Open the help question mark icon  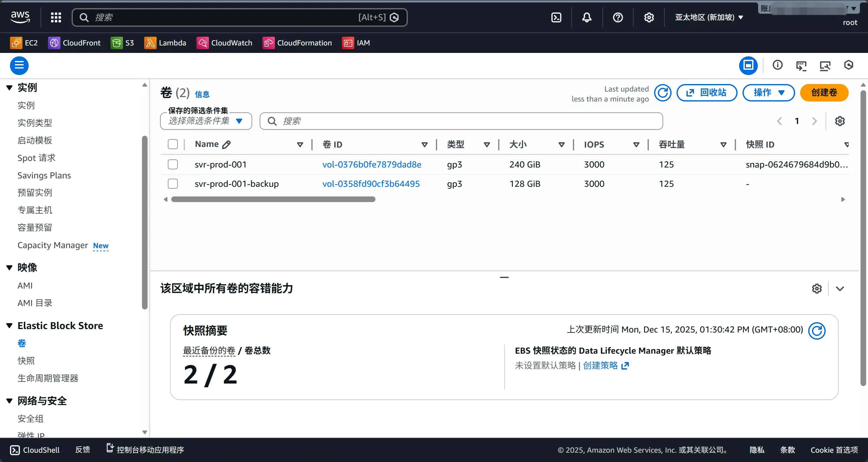click(618, 17)
